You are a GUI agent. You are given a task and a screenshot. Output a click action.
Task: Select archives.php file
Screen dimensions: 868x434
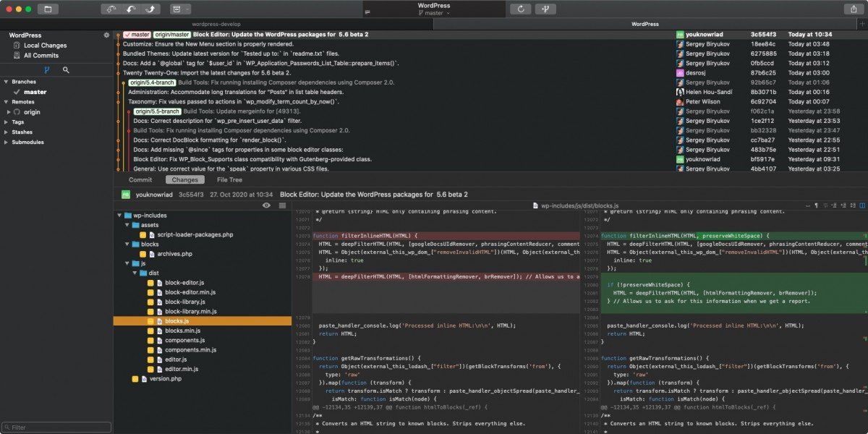175,254
